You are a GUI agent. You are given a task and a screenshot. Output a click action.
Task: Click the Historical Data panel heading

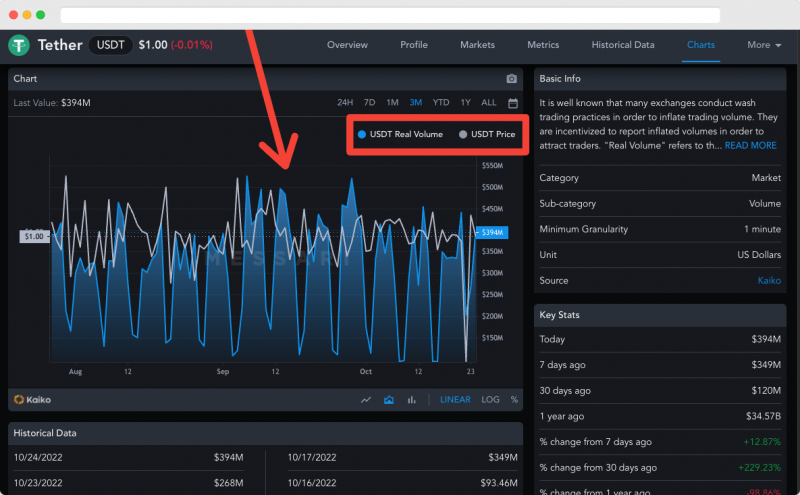45,433
